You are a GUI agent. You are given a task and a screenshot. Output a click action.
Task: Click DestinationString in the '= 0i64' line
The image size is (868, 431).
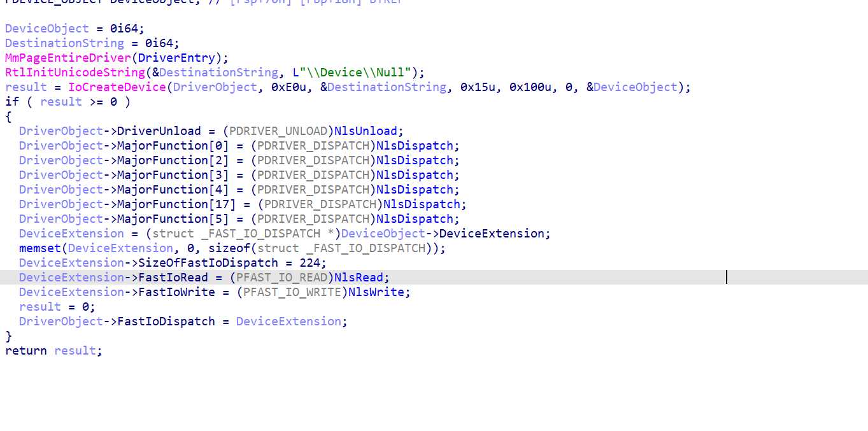(x=65, y=43)
